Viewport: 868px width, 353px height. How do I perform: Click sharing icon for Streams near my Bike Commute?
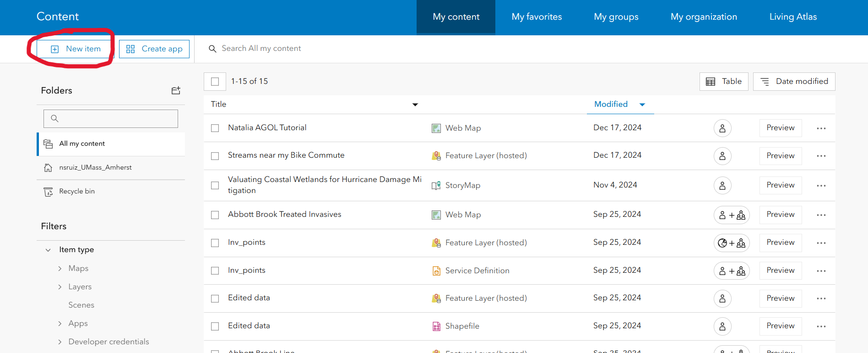[x=722, y=156]
